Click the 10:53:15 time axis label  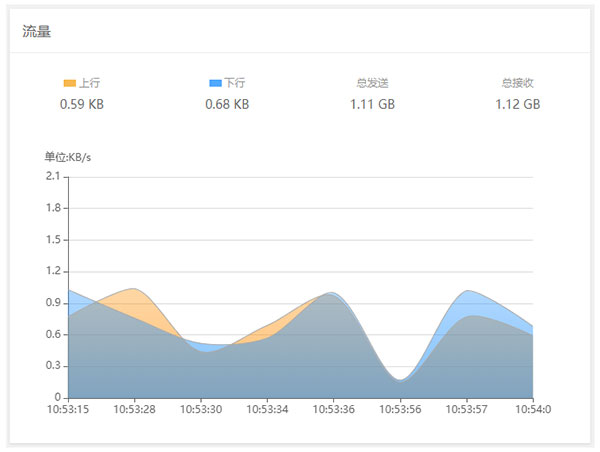point(68,410)
